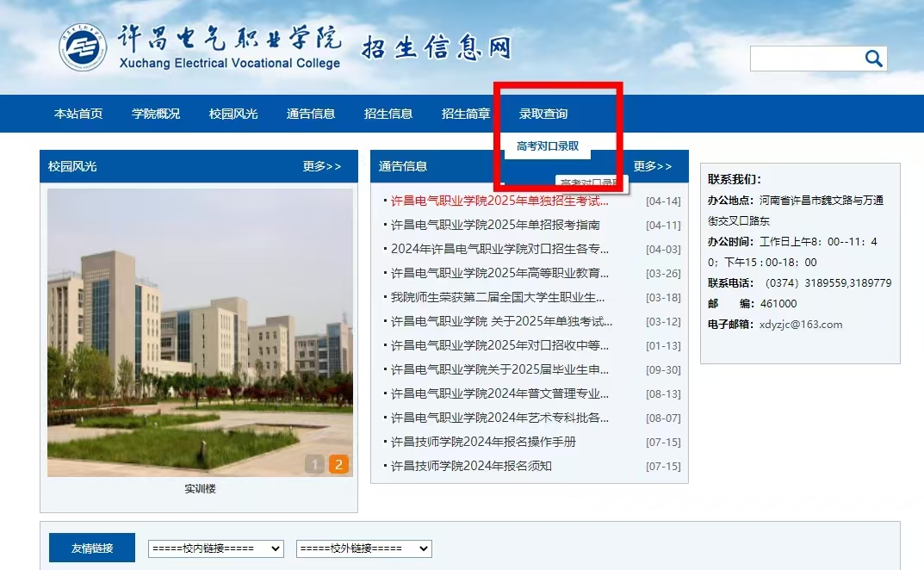This screenshot has height=570, width=924.
Task: Open the 学院概况 navigation item
Action: pyautogui.click(x=156, y=114)
